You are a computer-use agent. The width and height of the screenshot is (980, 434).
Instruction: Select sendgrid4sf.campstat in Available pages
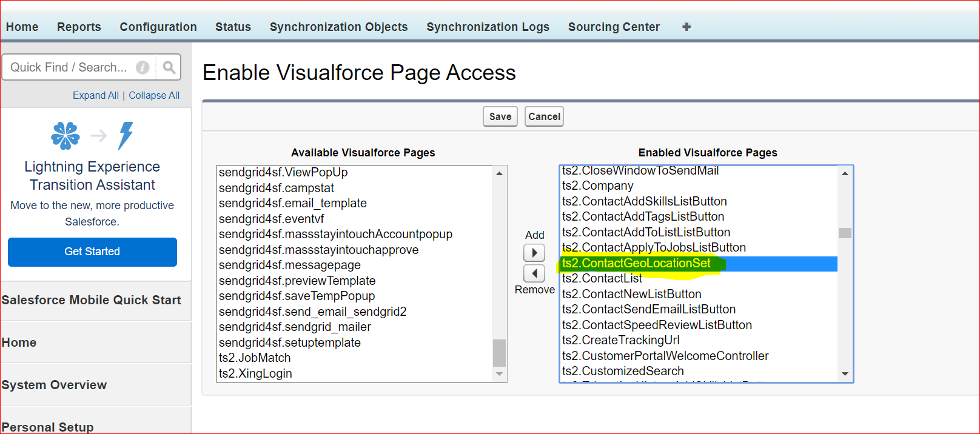click(354, 188)
